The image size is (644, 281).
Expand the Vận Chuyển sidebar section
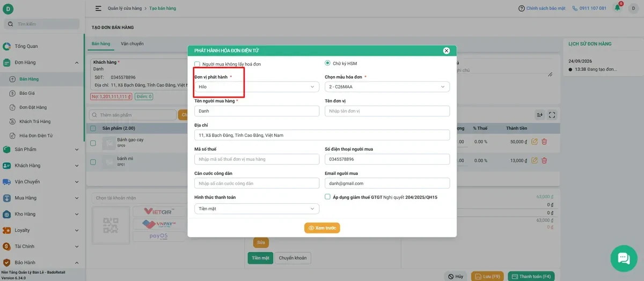(x=42, y=182)
